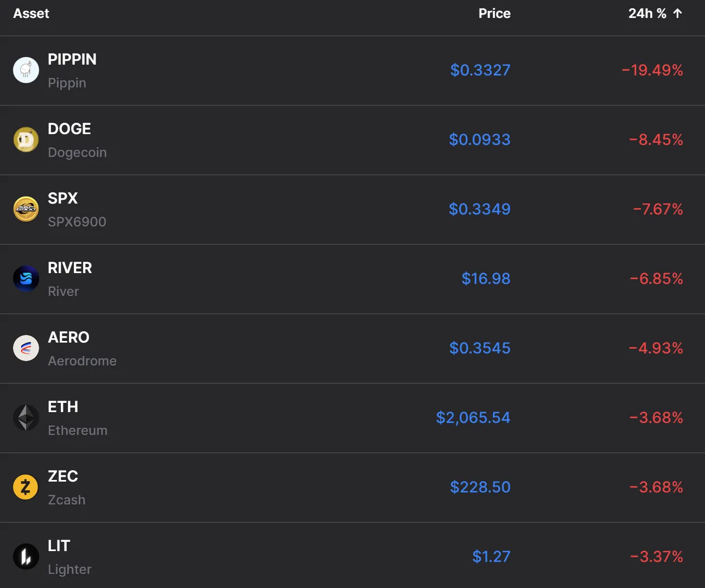The width and height of the screenshot is (705, 588).
Task: Open the DOGE ticker link
Action: point(69,129)
